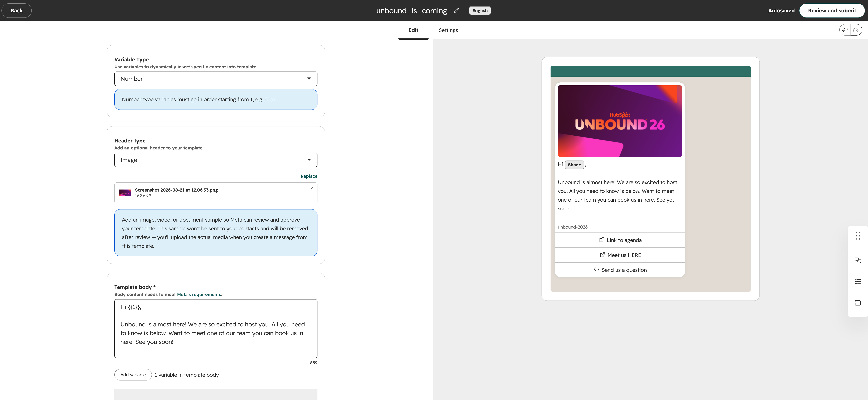Undo the last edit
The height and width of the screenshot is (400, 868).
(845, 30)
